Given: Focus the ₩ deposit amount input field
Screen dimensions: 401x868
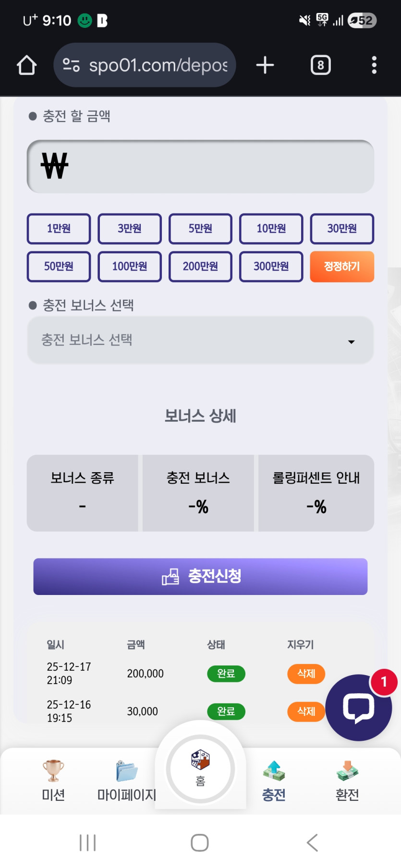Looking at the screenshot, I should tap(200, 166).
